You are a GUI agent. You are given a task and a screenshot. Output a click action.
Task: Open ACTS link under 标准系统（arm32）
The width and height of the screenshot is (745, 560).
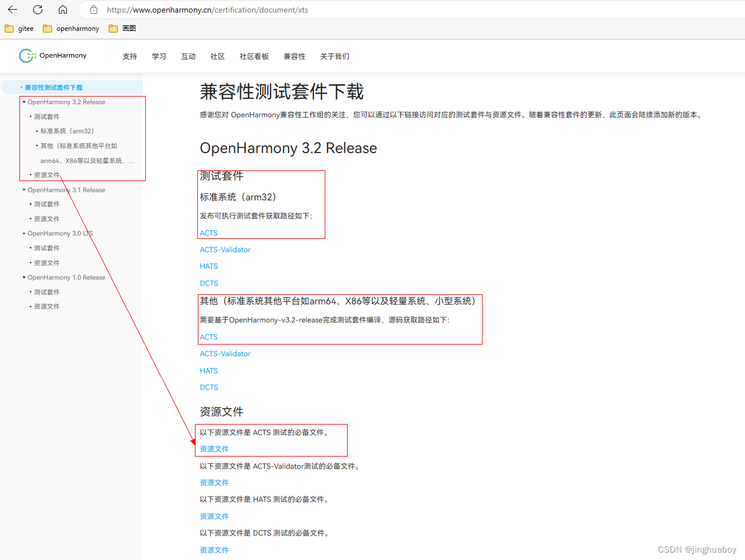[x=209, y=233]
